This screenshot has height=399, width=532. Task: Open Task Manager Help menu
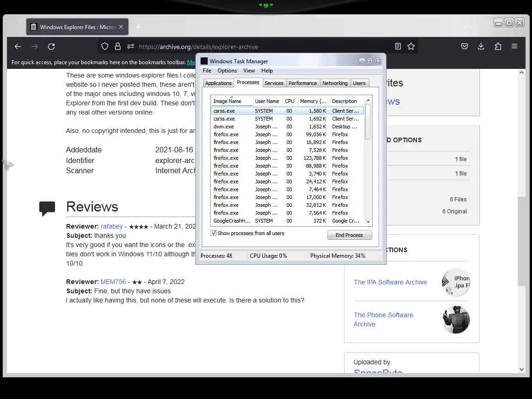point(266,71)
